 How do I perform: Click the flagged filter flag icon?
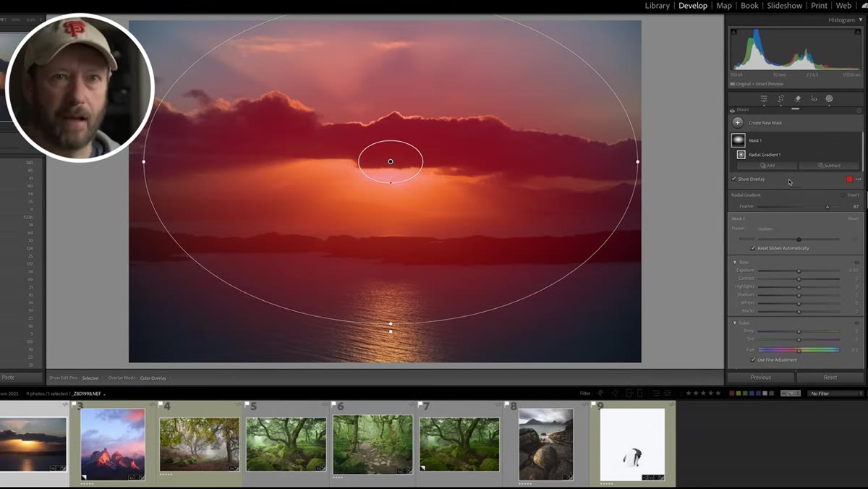pyautogui.click(x=600, y=393)
